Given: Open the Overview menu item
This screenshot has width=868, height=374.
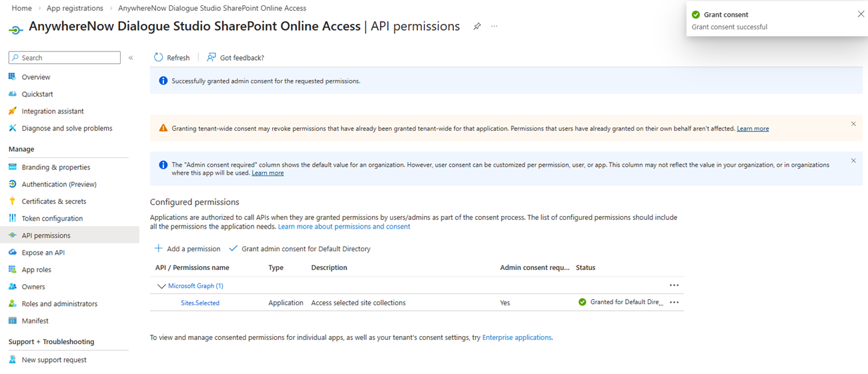Looking at the screenshot, I should 35,77.
